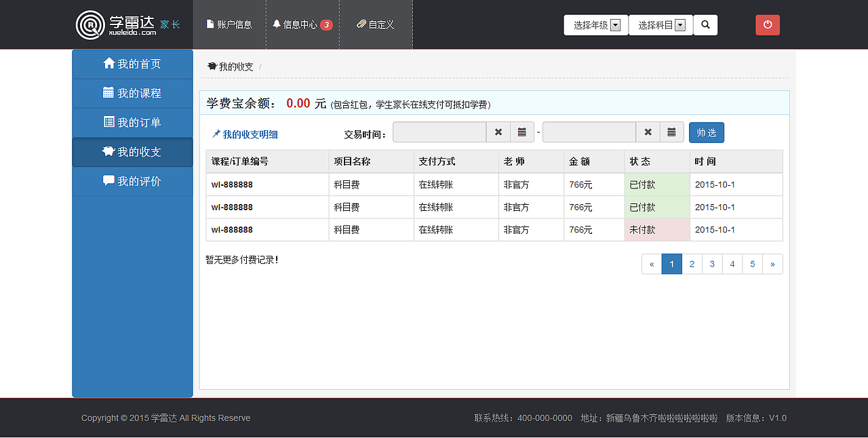The image size is (868, 438).
Task: Open calendar picker for end date
Action: 671,132
